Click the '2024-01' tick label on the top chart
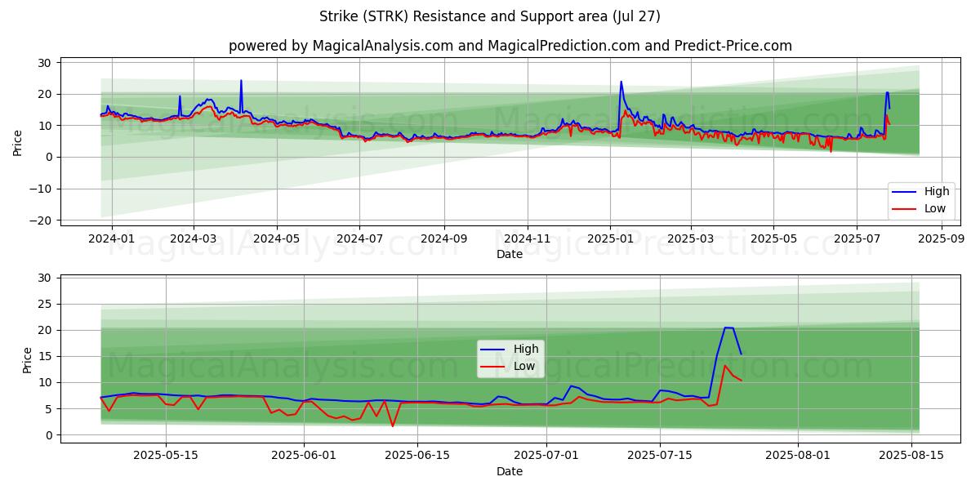 tap(111, 239)
